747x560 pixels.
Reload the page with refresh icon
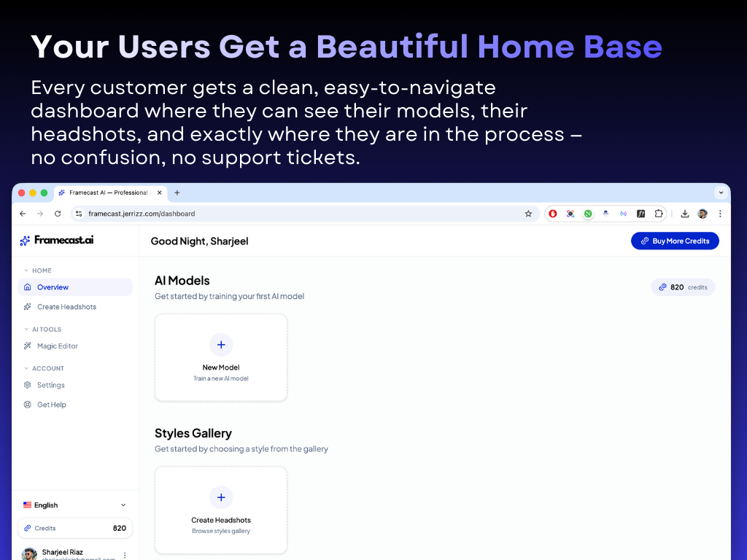click(x=58, y=214)
